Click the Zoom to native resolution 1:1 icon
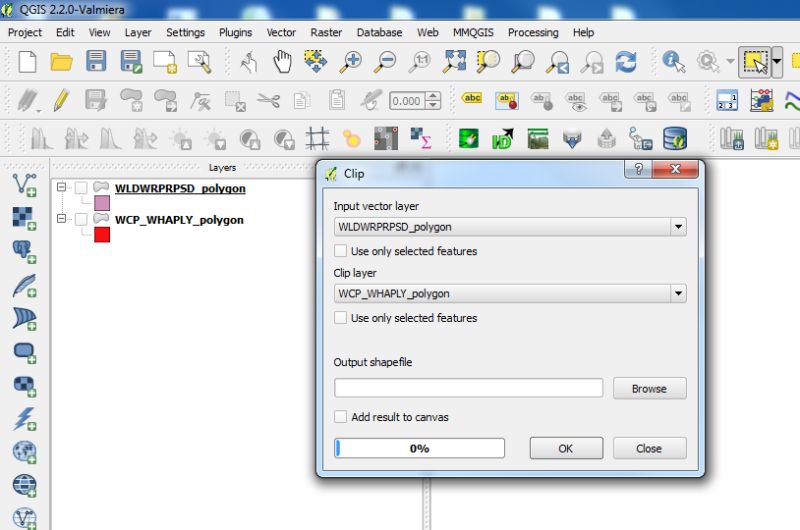The width and height of the screenshot is (800, 530). coord(420,62)
